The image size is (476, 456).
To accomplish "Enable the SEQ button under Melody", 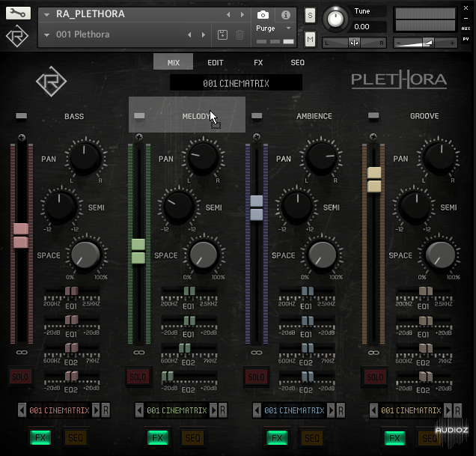I will click(x=193, y=438).
